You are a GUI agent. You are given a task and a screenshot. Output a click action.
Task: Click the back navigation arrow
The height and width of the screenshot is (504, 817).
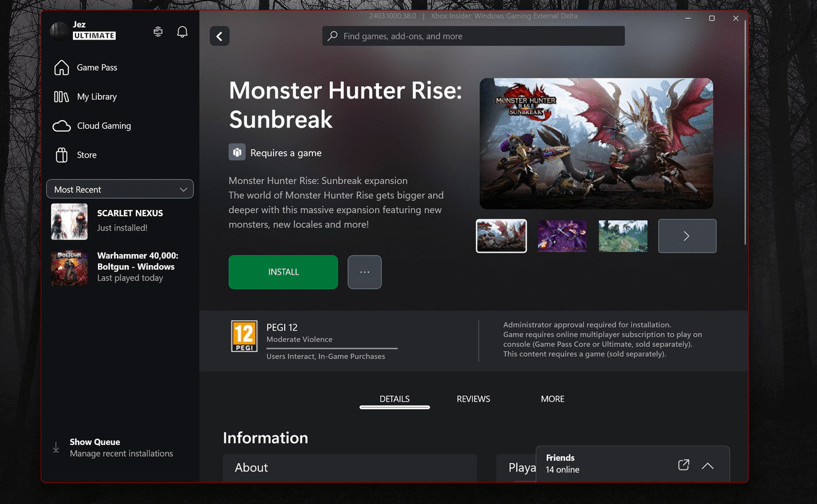[219, 36]
